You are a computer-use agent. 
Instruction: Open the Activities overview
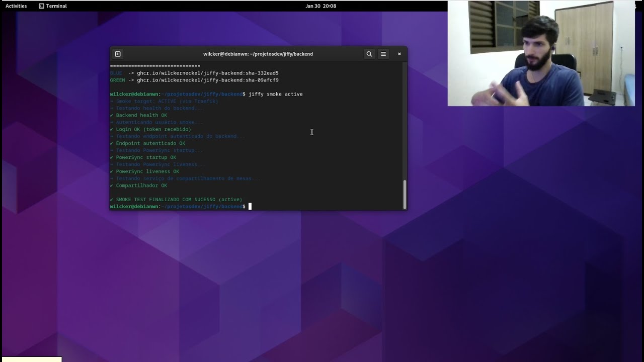[16, 6]
